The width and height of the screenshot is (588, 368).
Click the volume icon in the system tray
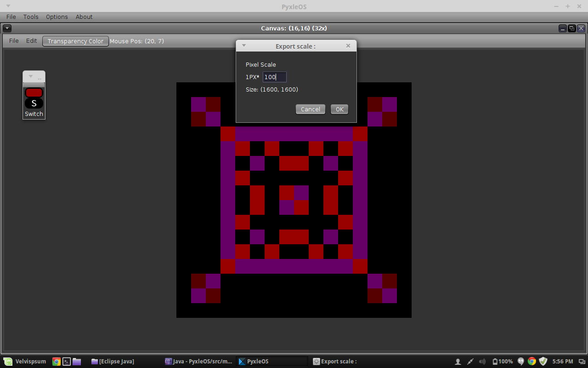tap(482, 362)
